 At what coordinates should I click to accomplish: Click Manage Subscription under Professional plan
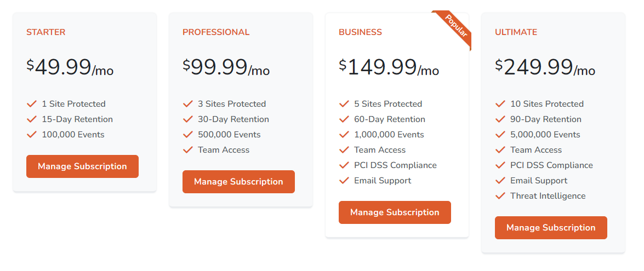pyautogui.click(x=238, y=182)
